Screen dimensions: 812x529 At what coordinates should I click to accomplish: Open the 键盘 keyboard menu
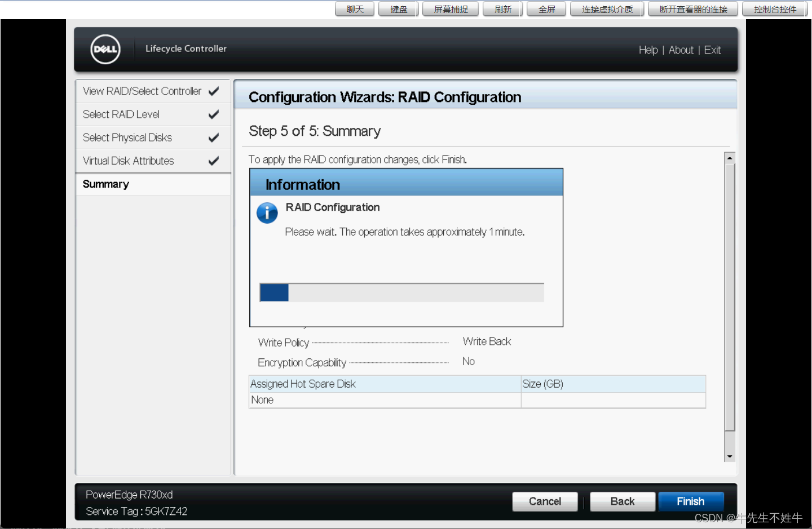pos(398,9)
